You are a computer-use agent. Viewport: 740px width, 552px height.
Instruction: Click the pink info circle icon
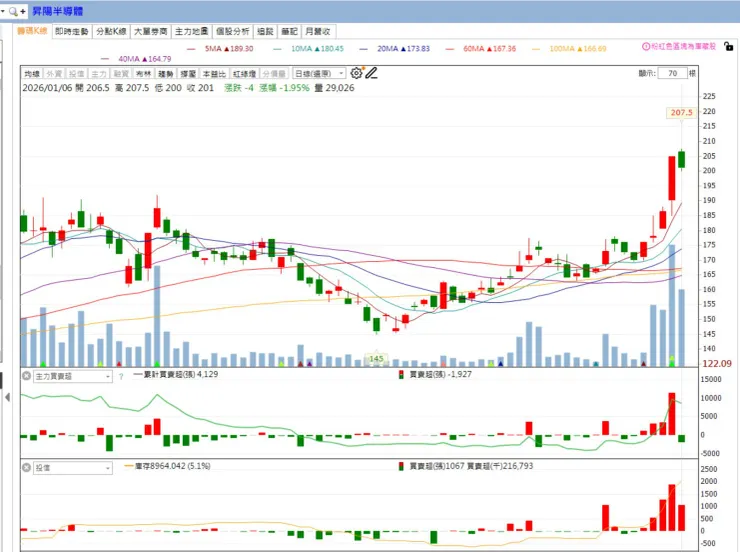point(646,46)
